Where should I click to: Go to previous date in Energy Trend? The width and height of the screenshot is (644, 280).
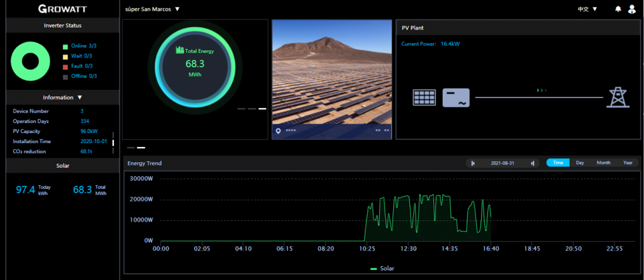(x=473, y=163)
